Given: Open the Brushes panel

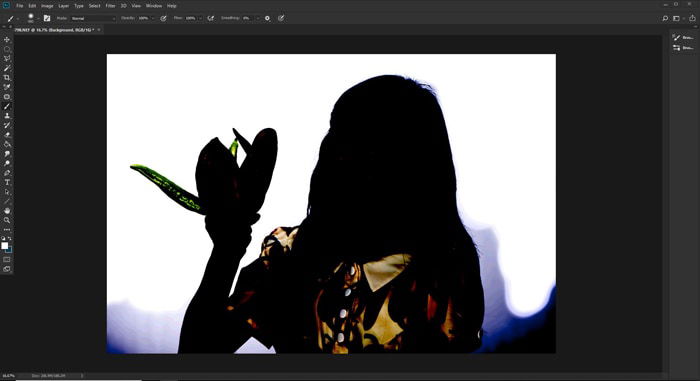Looking at the screenshot, I should pyautogui.click(x=683, y=38).
